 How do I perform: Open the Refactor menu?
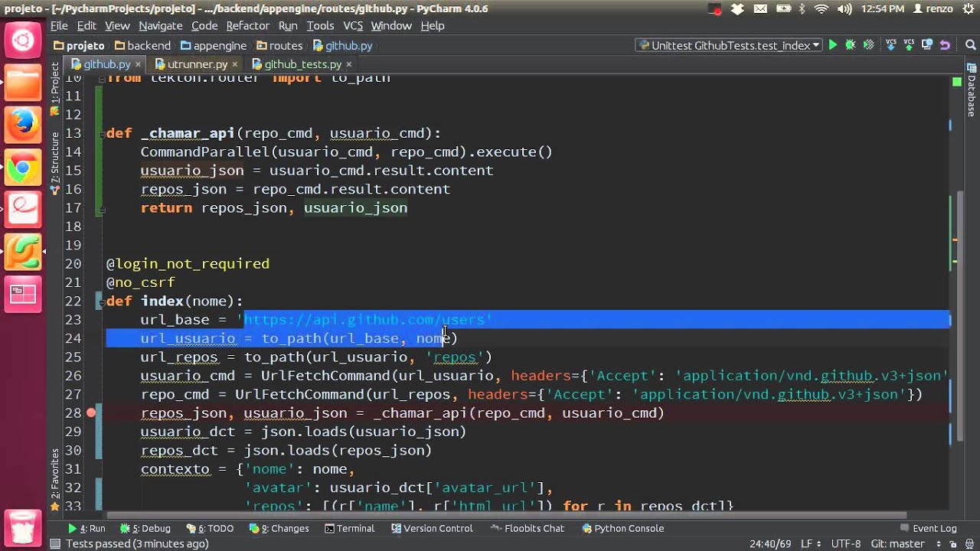click(248, 25)
